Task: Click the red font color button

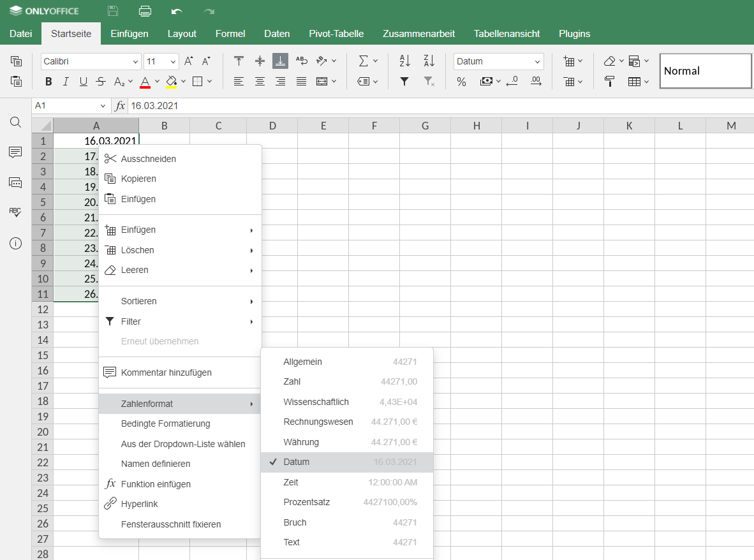Action: pyautogui.click(x=145, y=82)
